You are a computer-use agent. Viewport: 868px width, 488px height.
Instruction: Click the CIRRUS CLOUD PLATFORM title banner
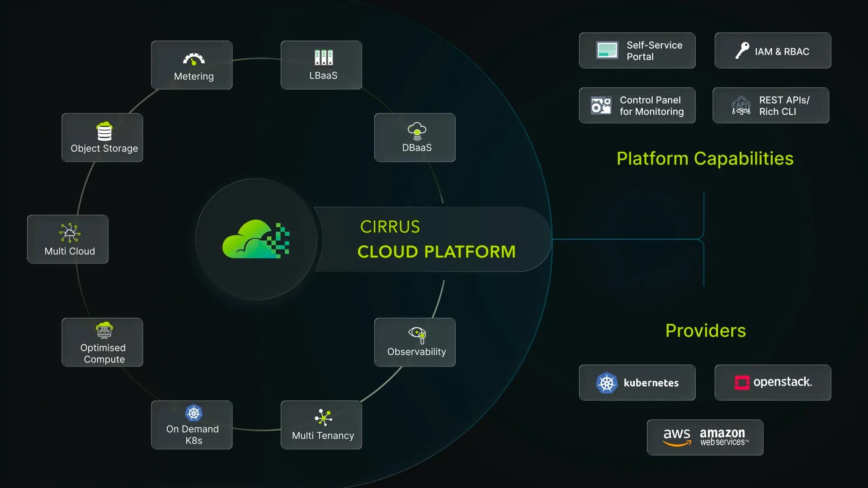pyautogui.click(x=436, y=239)
